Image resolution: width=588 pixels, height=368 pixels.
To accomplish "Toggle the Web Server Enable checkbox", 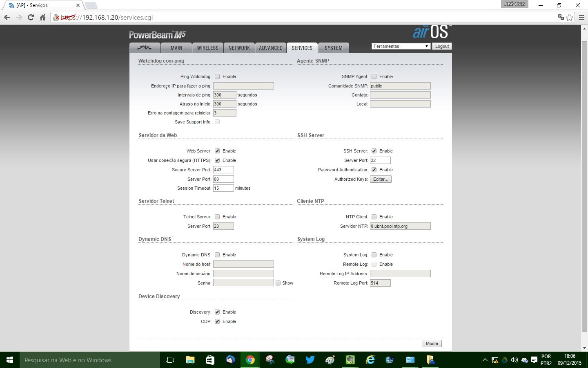I will point(217,151).
